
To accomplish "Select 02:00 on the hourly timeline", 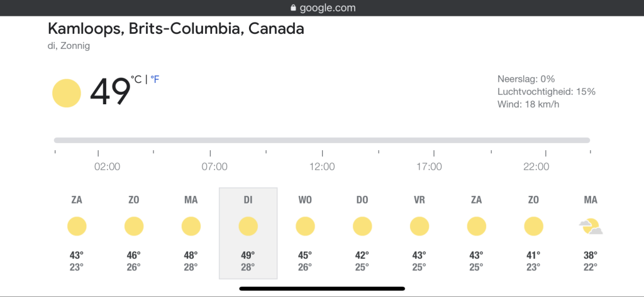I will (x=108, y=166).
